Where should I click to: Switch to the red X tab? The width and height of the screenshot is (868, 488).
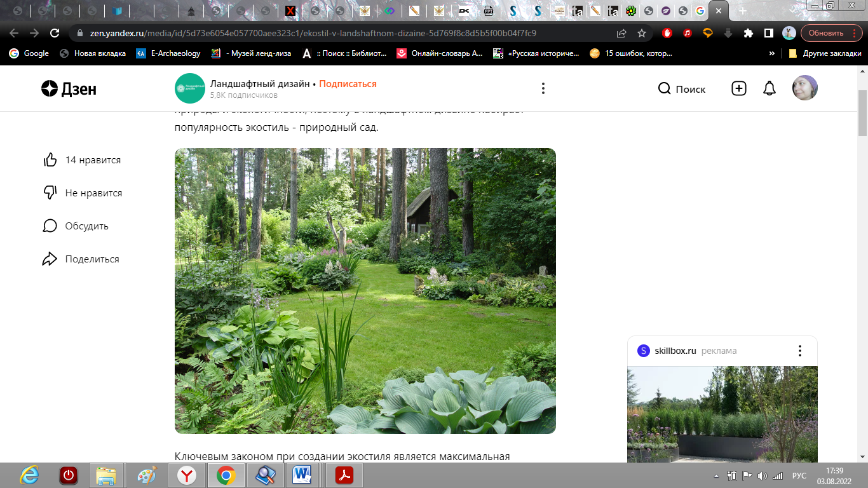point(290,11)
